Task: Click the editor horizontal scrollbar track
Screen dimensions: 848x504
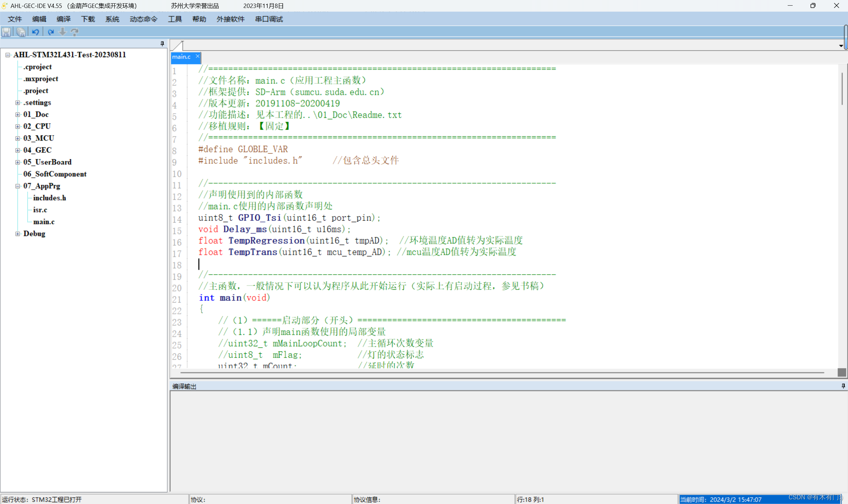Action: (502, 373)
